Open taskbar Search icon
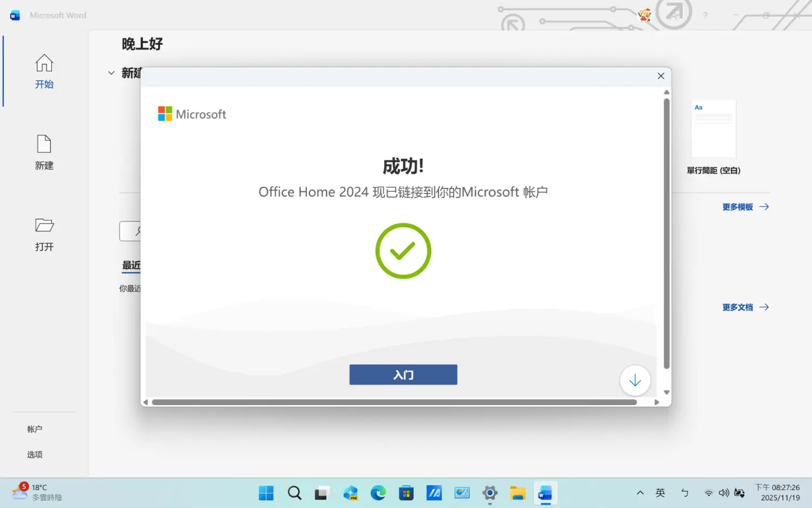Screen dimensions: 812x508 click(x=294, y=493)
